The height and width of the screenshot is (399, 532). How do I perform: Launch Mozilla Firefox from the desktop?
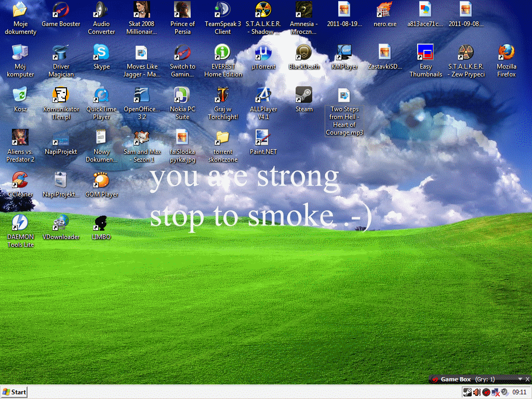point(507,52)
